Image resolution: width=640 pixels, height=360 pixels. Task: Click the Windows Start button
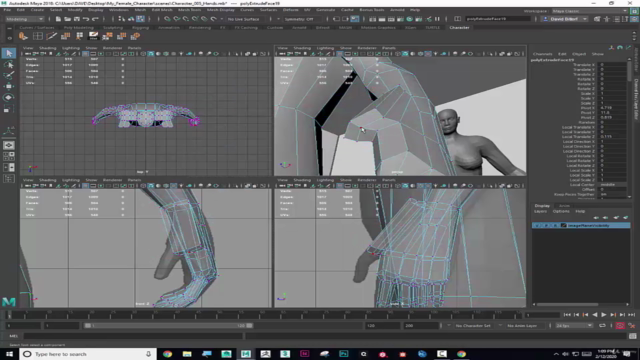click(x=9, y=354)
